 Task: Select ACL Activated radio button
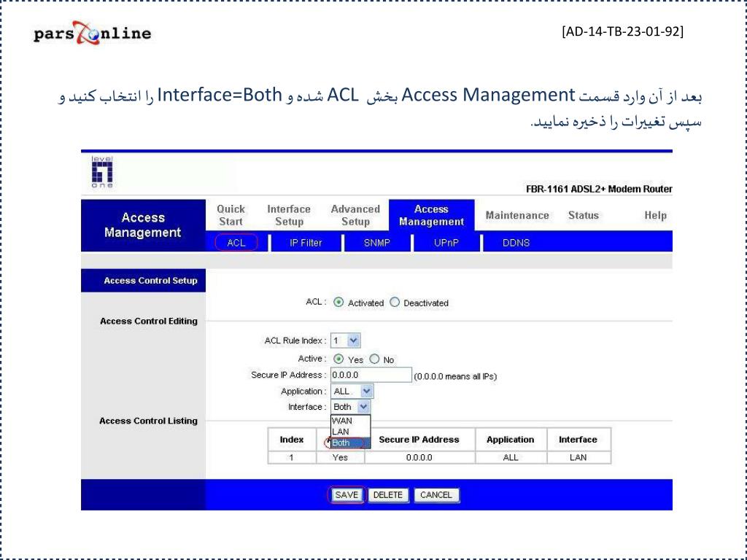[x=338, y=303]
